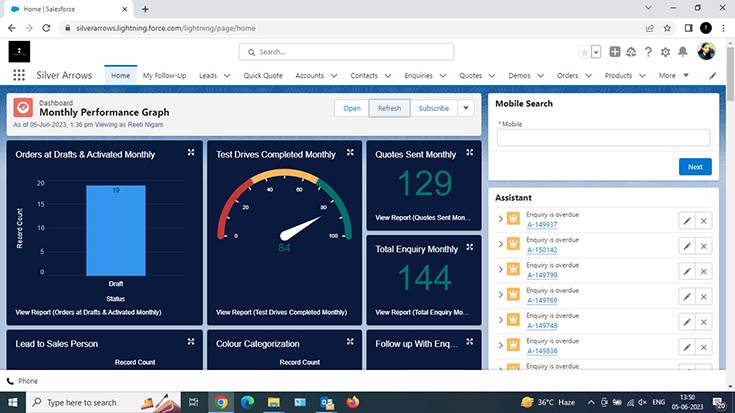Image resolution: width=735 pixels, height=413 pixels.
Task: Open the dashboard actions dropdown arrow
Action: [465, 108]
